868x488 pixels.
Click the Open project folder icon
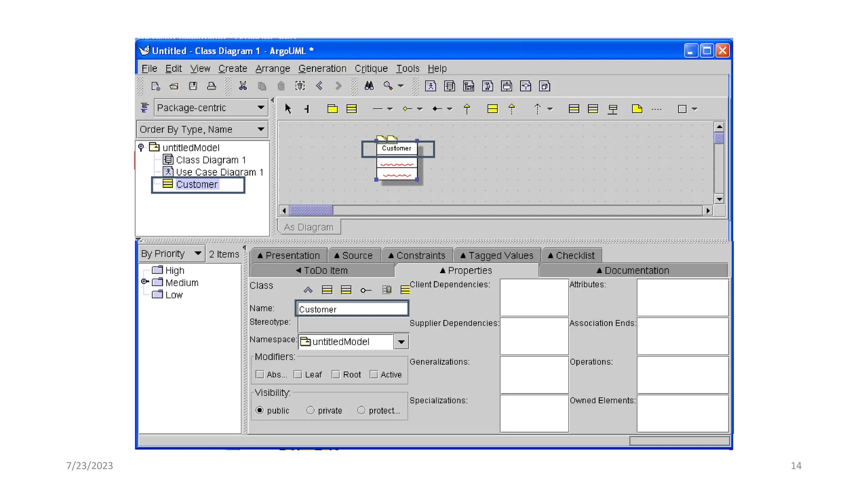coord(174,86)
